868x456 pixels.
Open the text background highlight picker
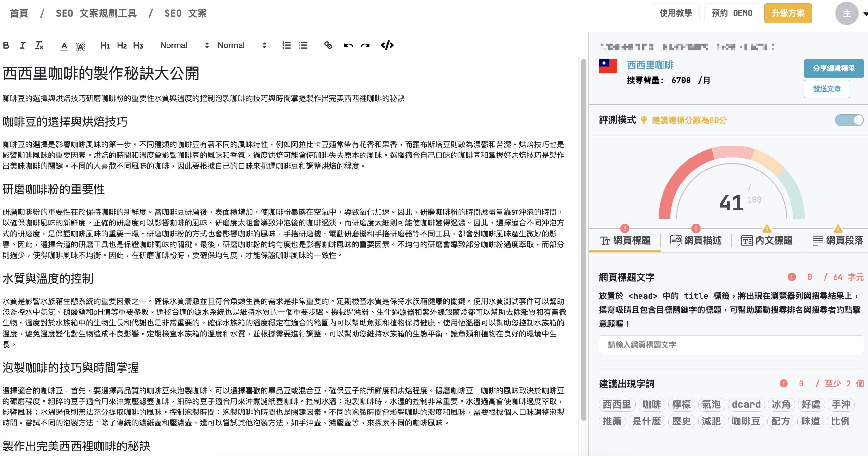pyautogui.click(x=80, y=45)
